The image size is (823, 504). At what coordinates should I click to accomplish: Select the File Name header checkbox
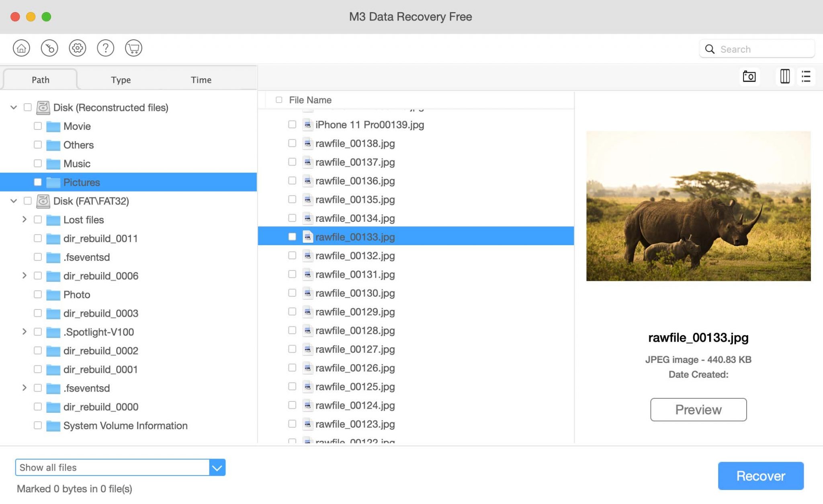[x=278, y=100]
